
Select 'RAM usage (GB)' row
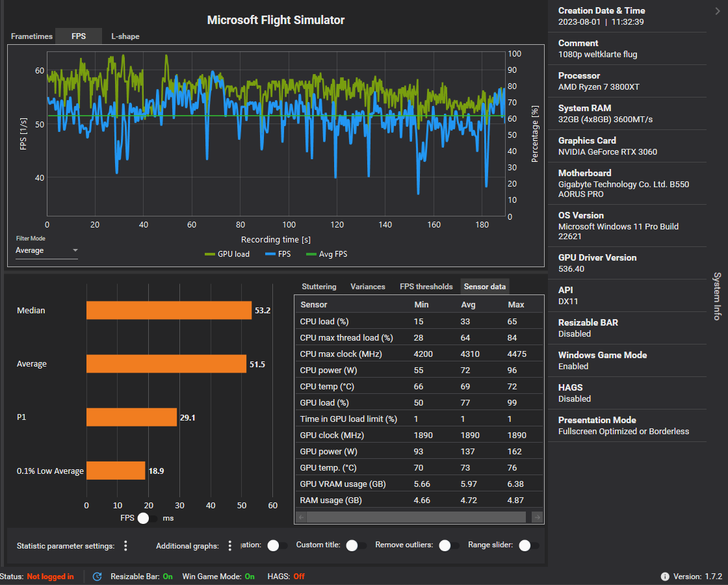pos(419,500)
